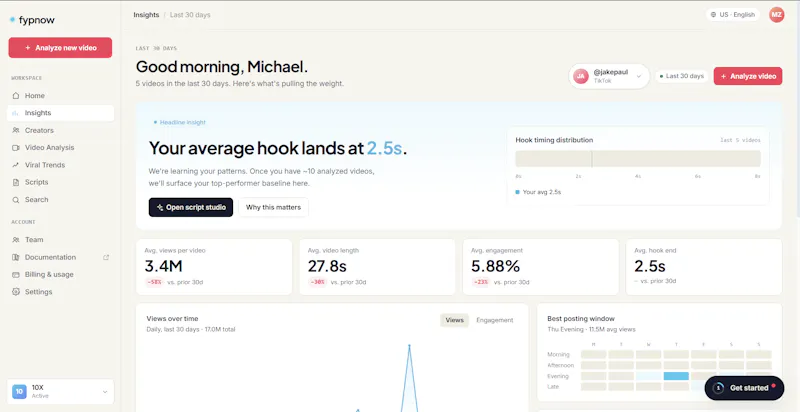The image size is (800, 412).
Task: Click the Billing & usage card icon
Action: [16, 275]
